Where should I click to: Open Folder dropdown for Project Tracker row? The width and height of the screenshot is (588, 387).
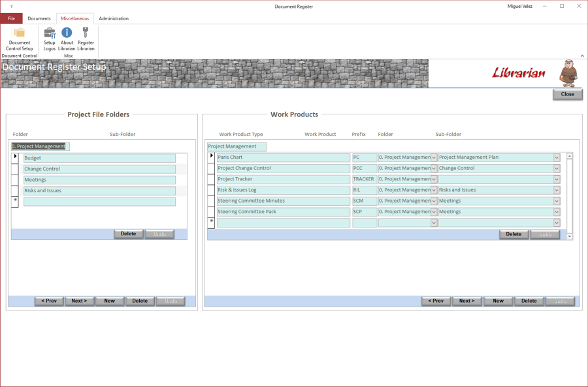(x=434, y=179)
